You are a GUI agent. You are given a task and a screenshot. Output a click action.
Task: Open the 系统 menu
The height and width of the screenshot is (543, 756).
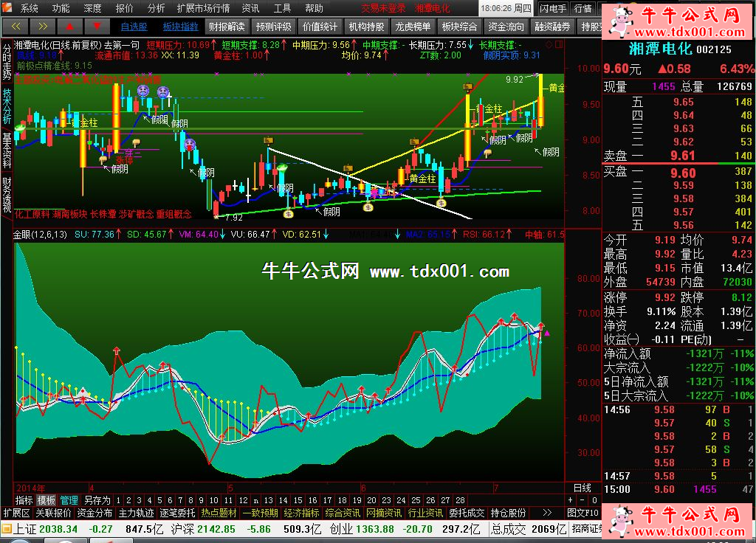(x=30, y=8)
